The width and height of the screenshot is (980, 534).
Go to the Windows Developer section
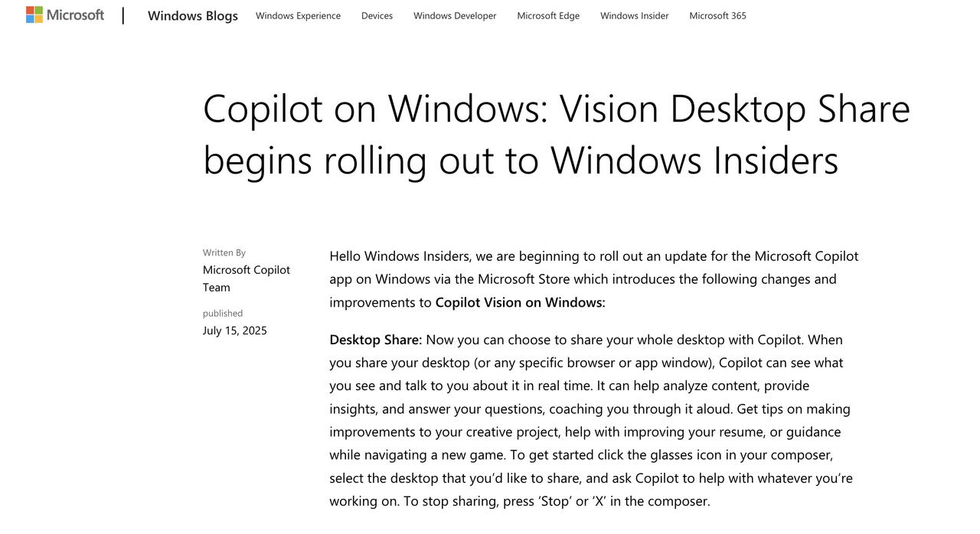[x=455, y=15]
